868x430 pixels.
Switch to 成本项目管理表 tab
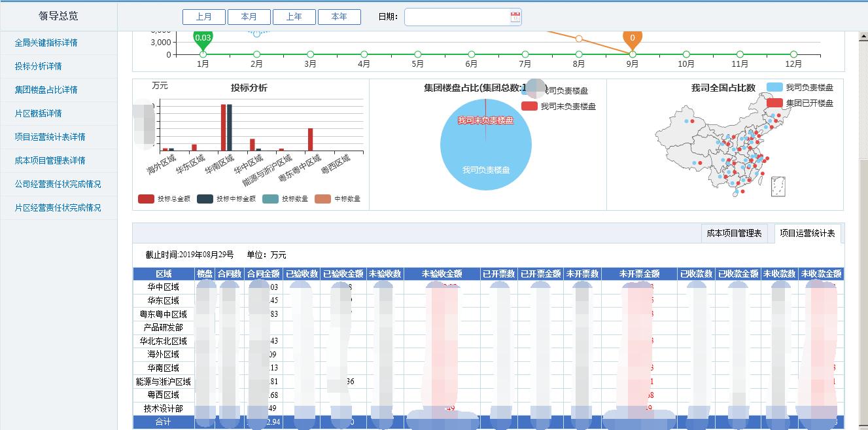coord(734,234)
